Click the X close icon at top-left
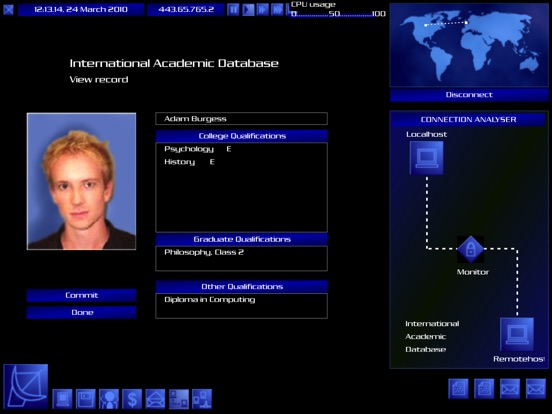The width and height of the screenshot is (552, 414). 8,10
